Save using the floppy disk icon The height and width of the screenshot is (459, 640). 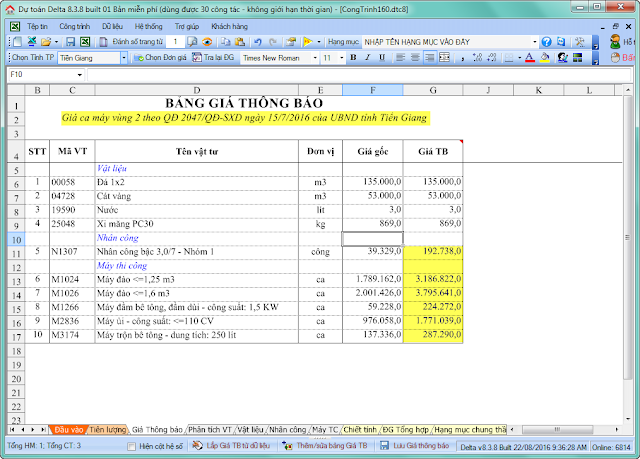(71, 42)
